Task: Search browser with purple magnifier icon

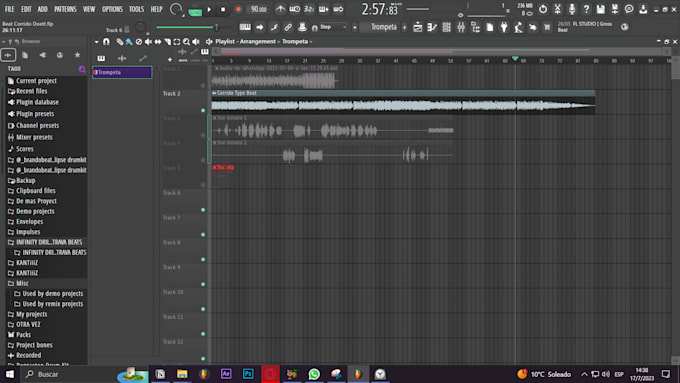Action: click(x=82, y=69)
